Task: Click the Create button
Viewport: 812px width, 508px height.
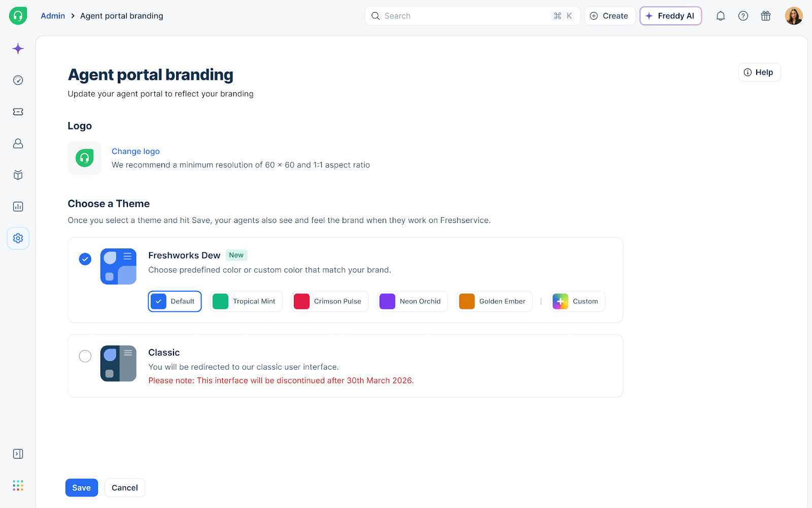Action: (x=610, y=16)
